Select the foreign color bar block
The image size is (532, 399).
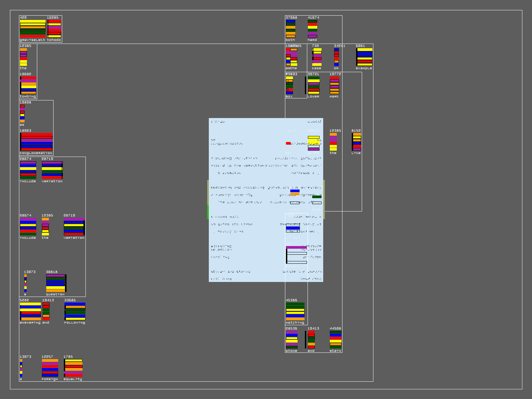pos(50,368)
